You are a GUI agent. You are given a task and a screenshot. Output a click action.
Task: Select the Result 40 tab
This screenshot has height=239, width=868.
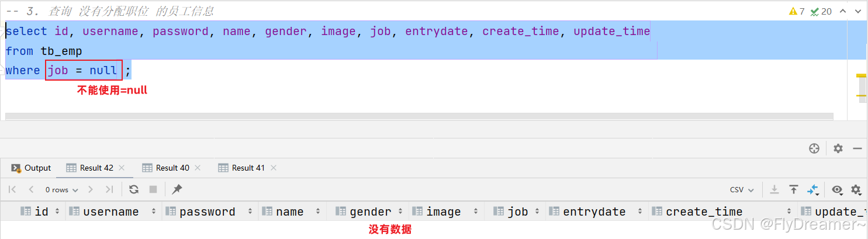coord(165,168)
